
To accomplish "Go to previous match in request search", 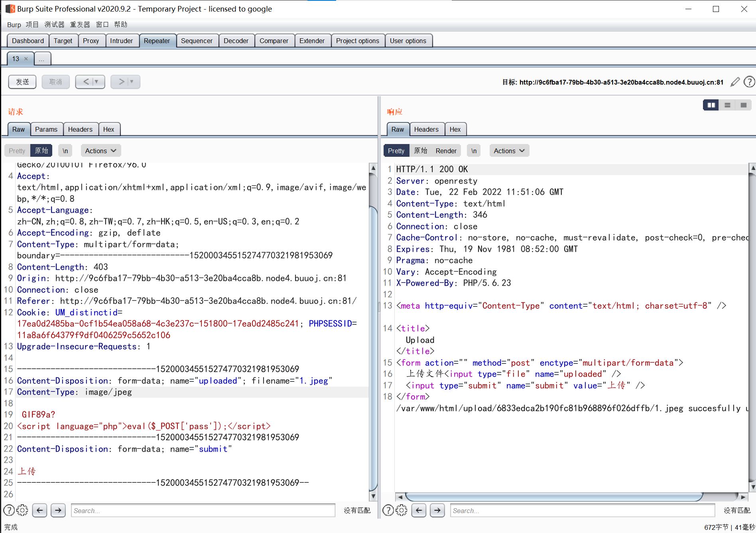I will [39, 510].
